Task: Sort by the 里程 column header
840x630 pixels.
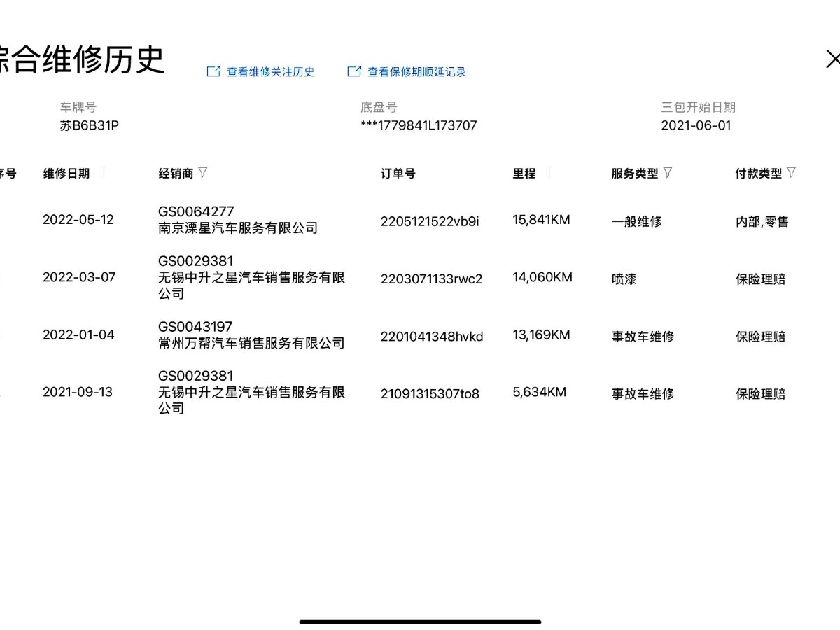Action: coord(524,174)
